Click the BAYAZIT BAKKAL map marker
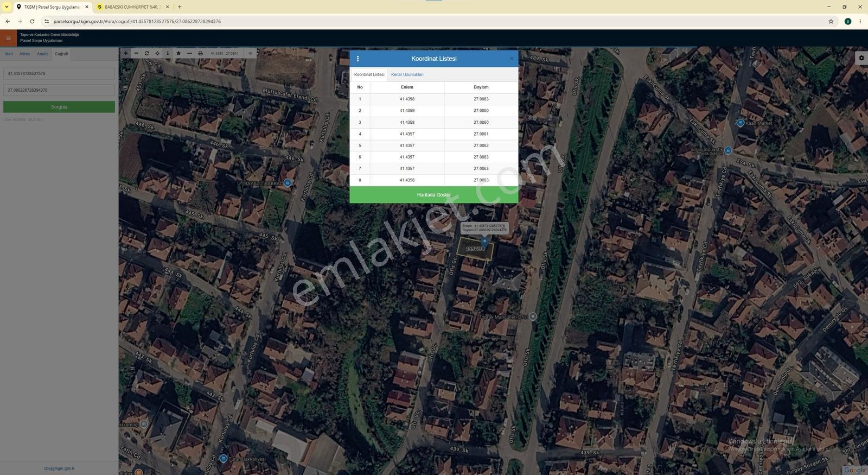The width and height of the screenshot is (868, 475). pyautogui.click(x=288, y=183)
